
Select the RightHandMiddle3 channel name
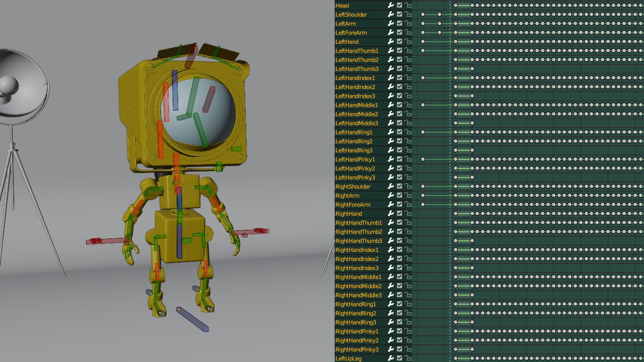(358, 295)
